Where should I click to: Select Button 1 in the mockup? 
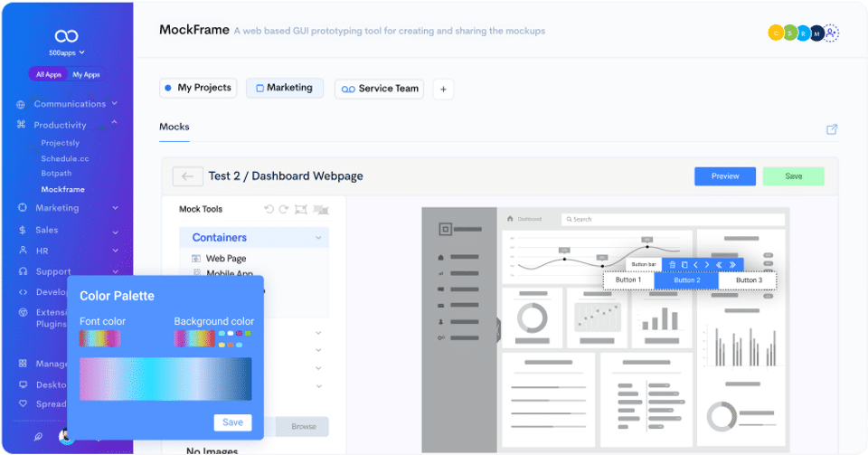pos(628,280)
